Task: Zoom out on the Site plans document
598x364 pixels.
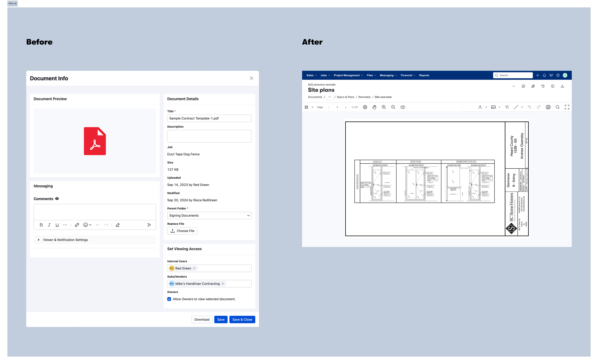Action: click(x=393, y=107)
